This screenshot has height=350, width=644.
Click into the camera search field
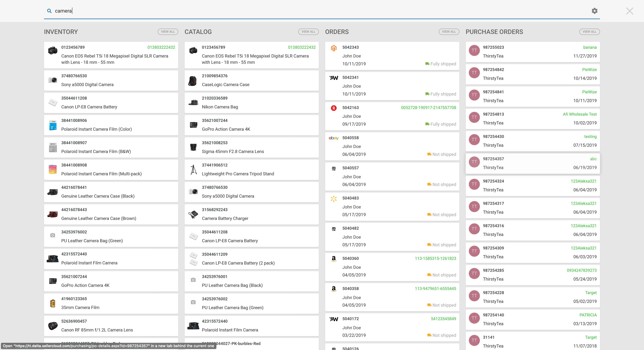(x=300, y=11)
